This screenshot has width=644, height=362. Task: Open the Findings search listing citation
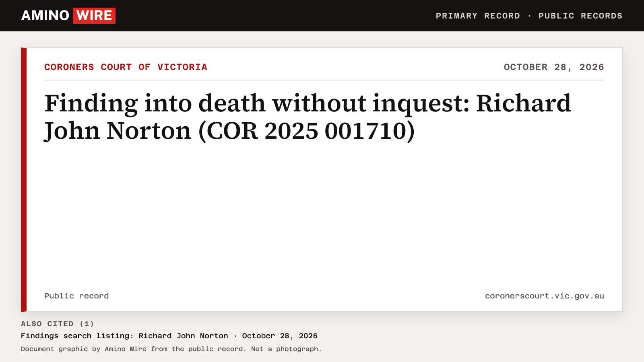click(169, 336)
